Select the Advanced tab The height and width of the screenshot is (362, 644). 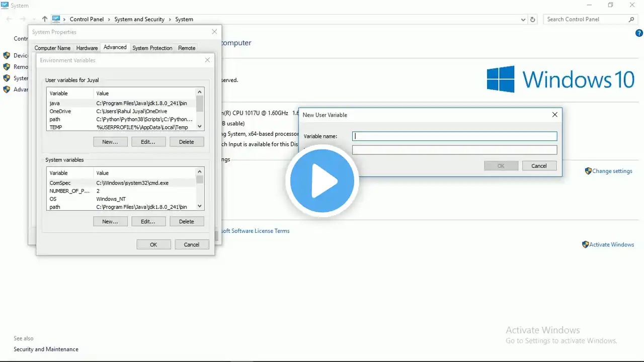click(115, 47)
